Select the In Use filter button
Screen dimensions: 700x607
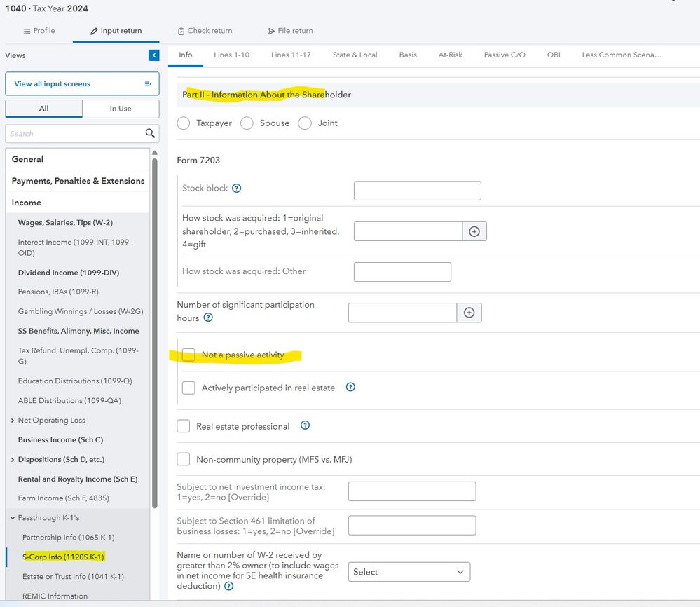click(120, 109)
